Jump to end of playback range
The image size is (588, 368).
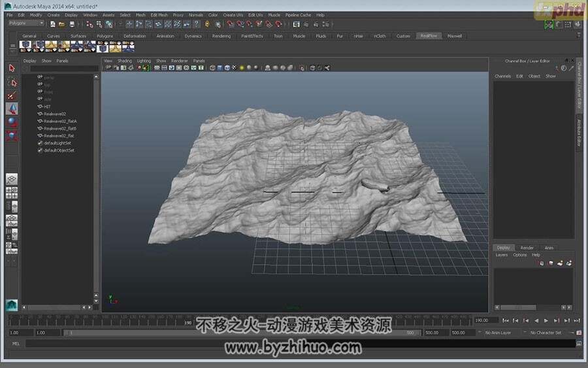577,320
